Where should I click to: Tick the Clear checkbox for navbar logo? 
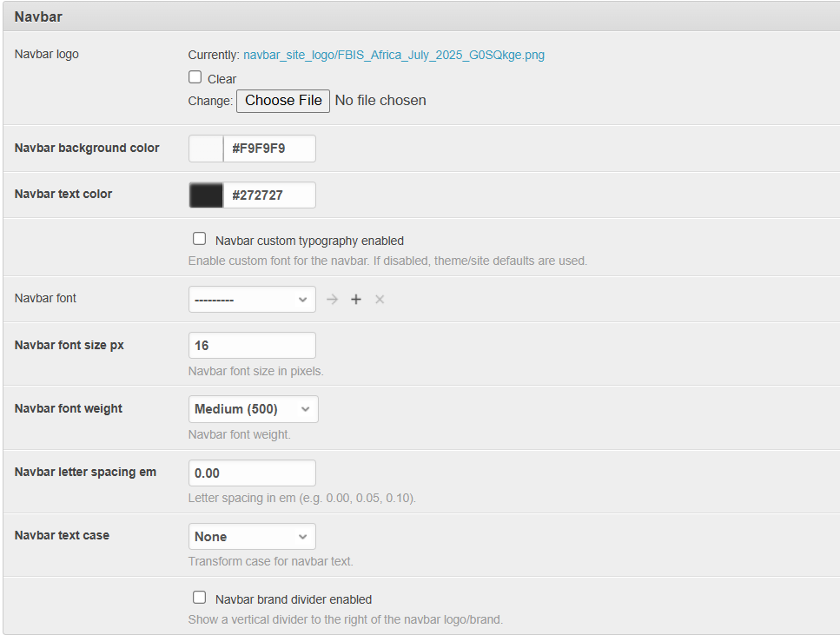195,77
